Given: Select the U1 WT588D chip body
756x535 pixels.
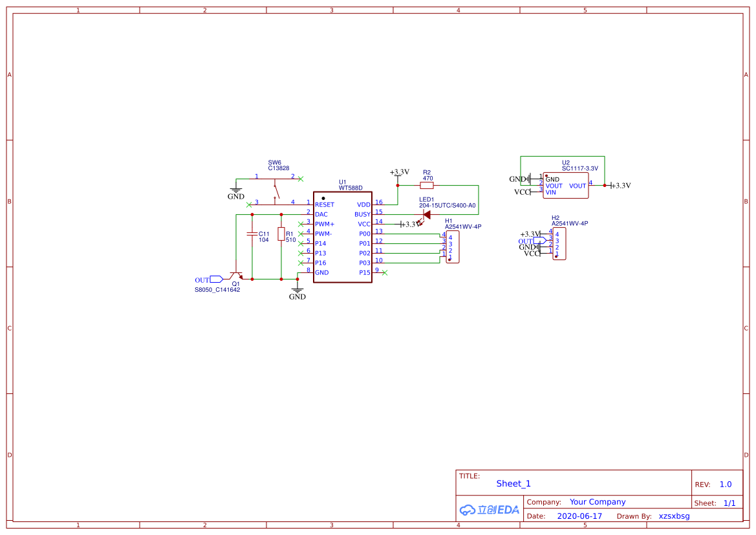Looking at the screenshot, I should point(343,237).
